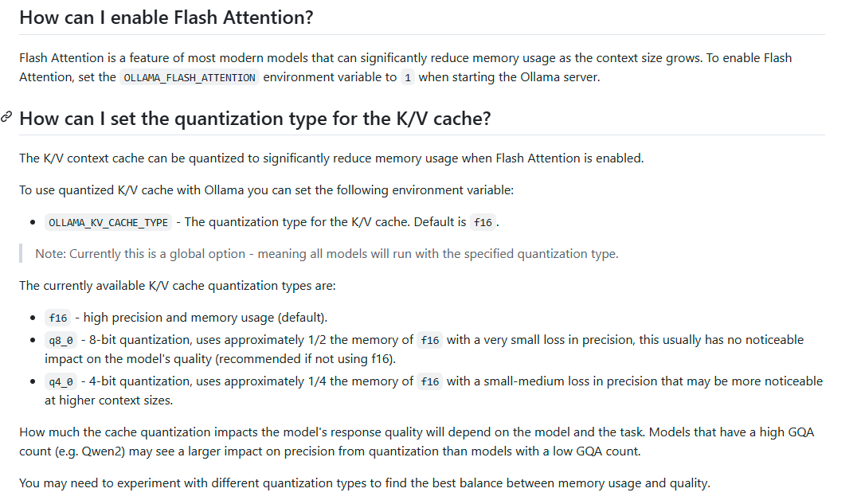Click the OLLAMA_KV_CACHE_TYPE code snippet

pyautogui.click(x=108, y=222)
